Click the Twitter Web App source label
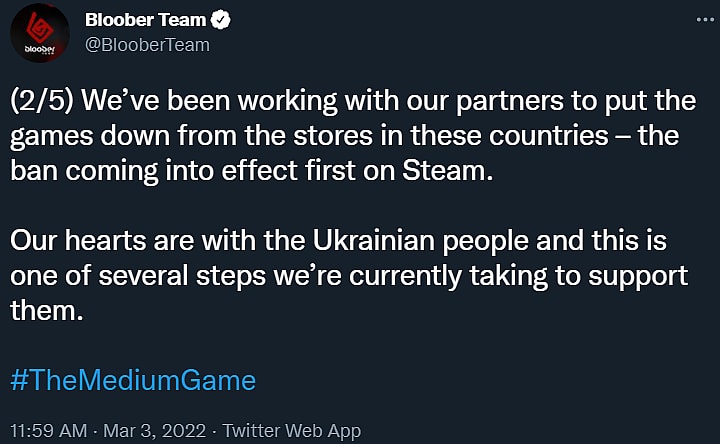Screen dimensions: 720x444 292,430
